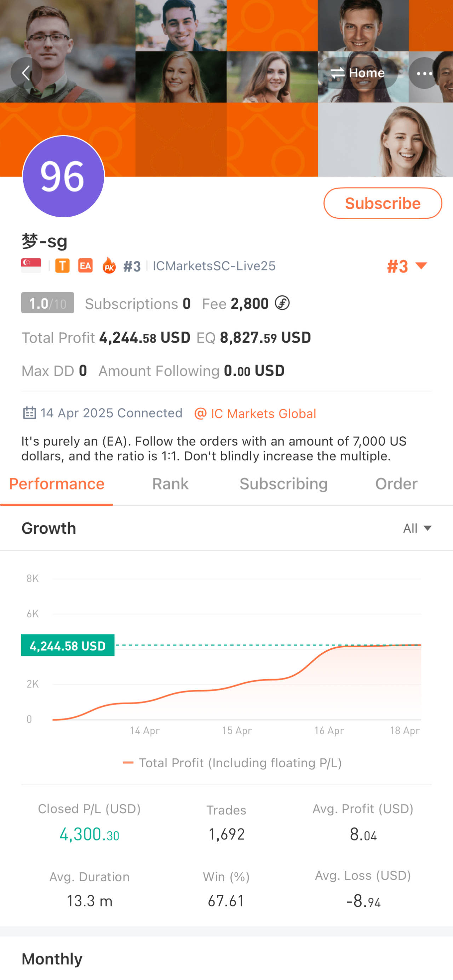
Task: Tap the PK flame icon
Action: 109,265
